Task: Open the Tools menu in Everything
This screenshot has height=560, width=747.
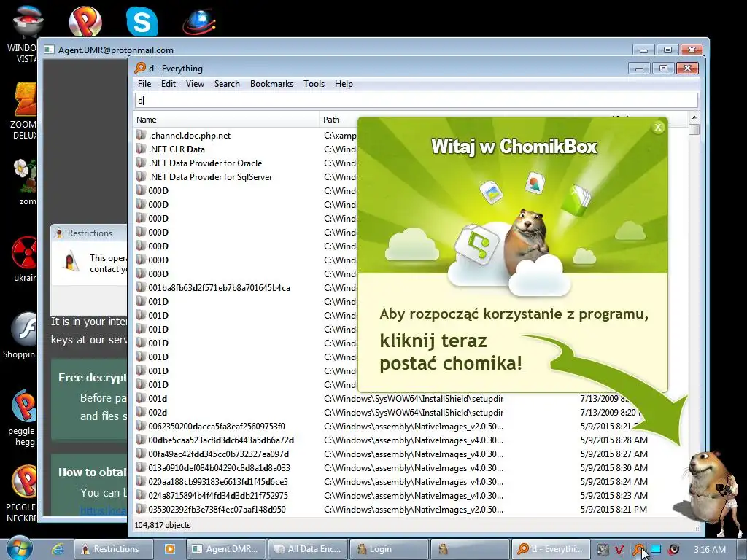Action: (314, 84)
